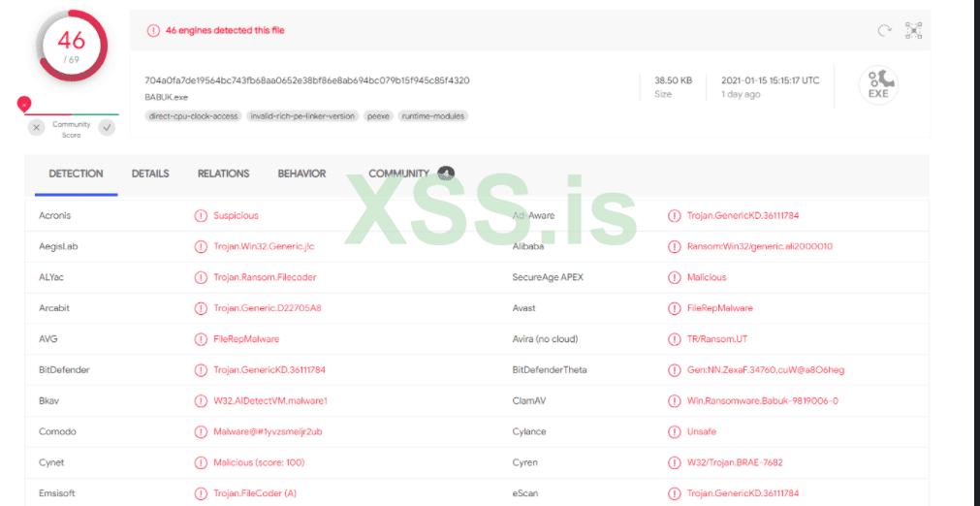Click AegisLab result Trojan.Win32.Generic.j!c
The image size is (980, 506).
click(x=264, y=246)
